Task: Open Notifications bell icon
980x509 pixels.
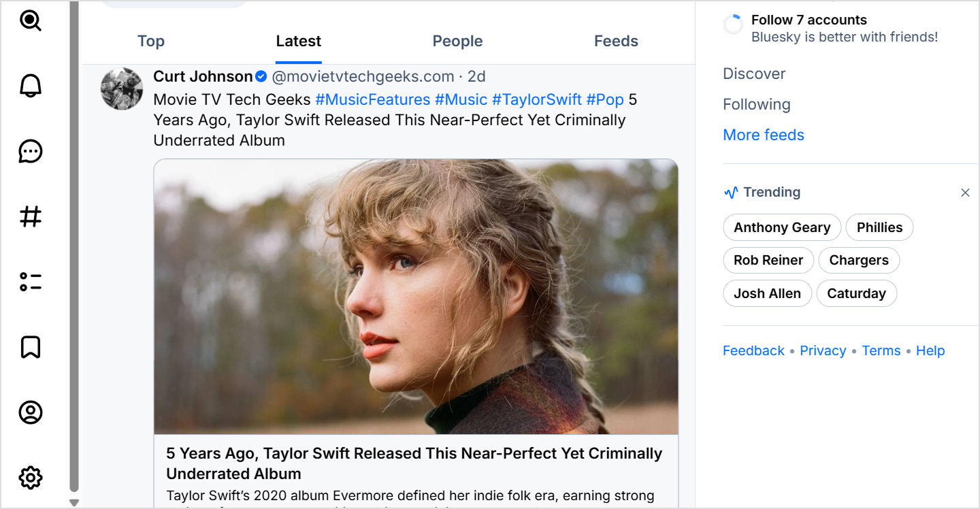Action: click(31, 86)
